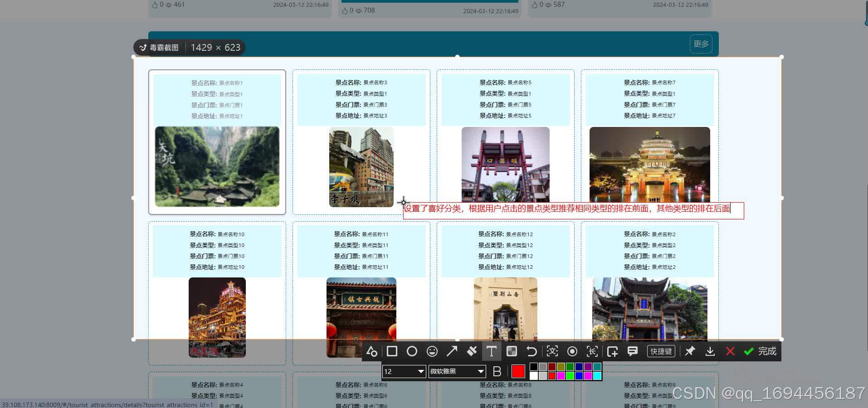The image size is (868, 408).
Task: Pick the teal color swatch
Action: click(x=597, y=367)
